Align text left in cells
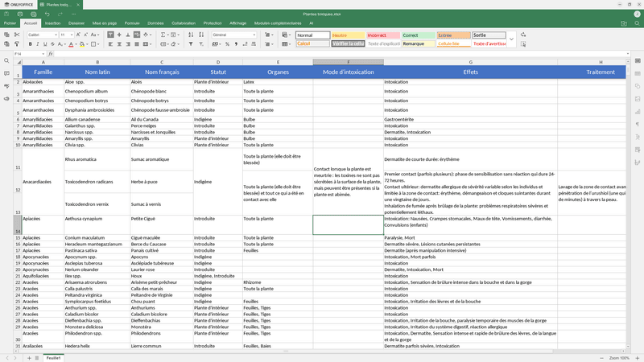644x362 pixels. [110, 44]
